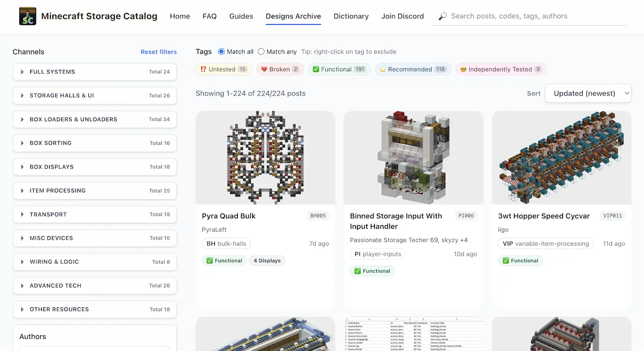Expand the TRANSPORT channel group
Image resolution: width=644 pixels, height=351 pixels.
click(x=95, y=215)
